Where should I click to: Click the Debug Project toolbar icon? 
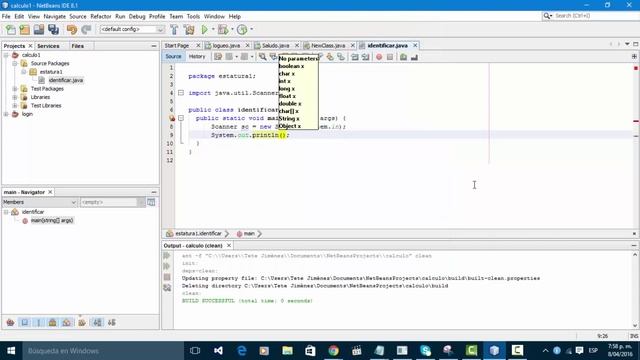click(223, 29)
